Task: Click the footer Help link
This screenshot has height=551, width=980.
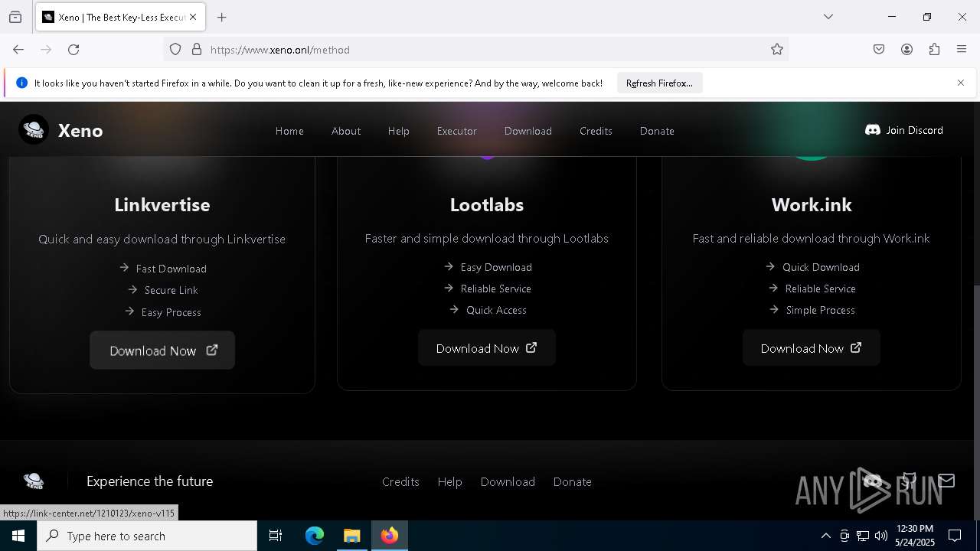Action: [x=449, y=481]
